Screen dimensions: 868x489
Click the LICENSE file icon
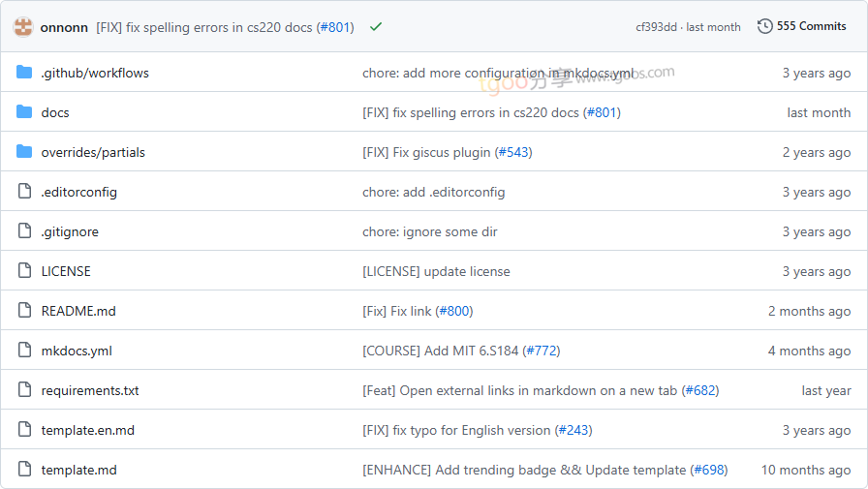(x=24, y=271)
